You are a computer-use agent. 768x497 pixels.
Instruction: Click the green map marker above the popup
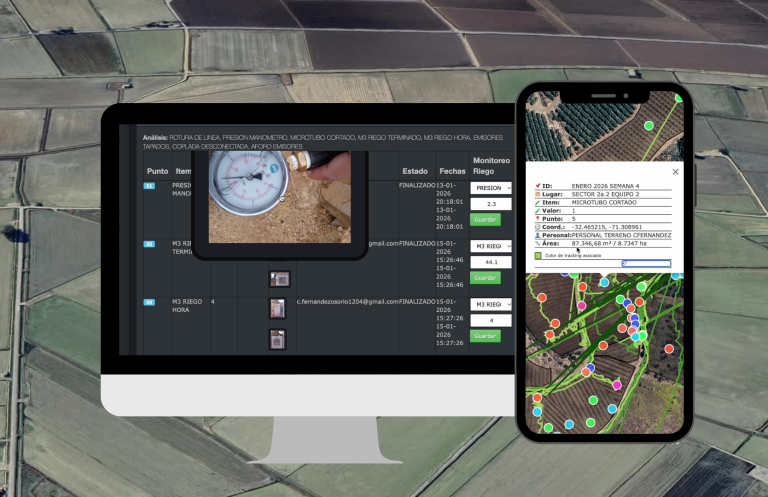[648, 125]
